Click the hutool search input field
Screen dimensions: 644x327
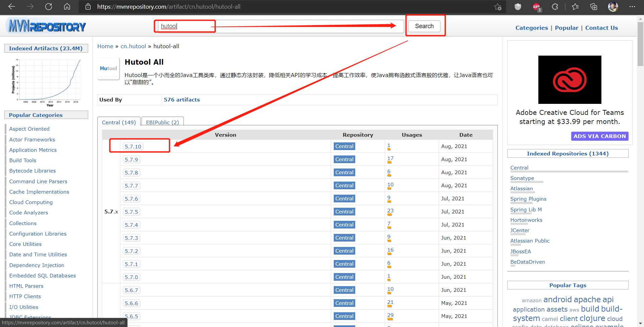pos(278,26)
